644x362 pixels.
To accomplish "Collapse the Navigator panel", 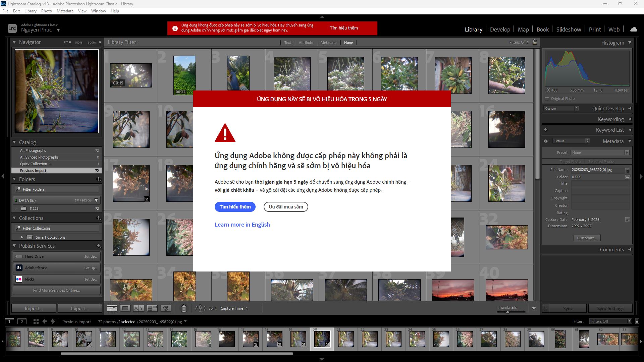I will click(14, 42).
